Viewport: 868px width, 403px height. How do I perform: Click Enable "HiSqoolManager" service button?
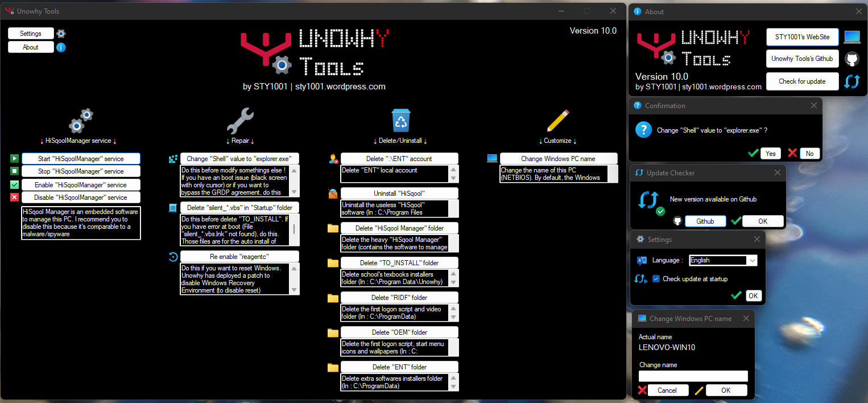coord(81,185)
